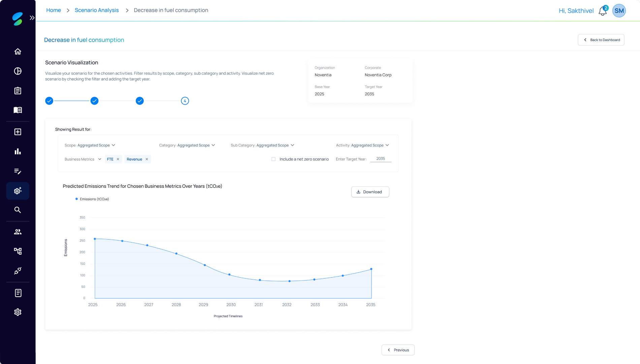This screenshot has height=364, width=640.
Task: Click the pie chart sidebar icon
Action: coord(18,71)
